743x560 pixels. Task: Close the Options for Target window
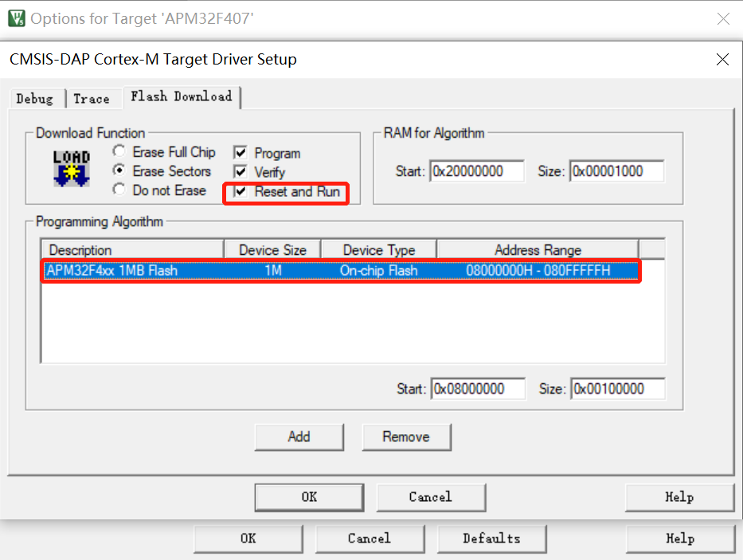pyautogui.click(x=723, y=18)
